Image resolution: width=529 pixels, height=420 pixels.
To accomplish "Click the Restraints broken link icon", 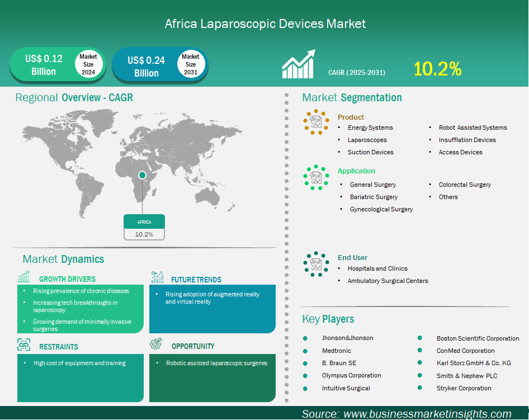I will (x=23, y=345).
